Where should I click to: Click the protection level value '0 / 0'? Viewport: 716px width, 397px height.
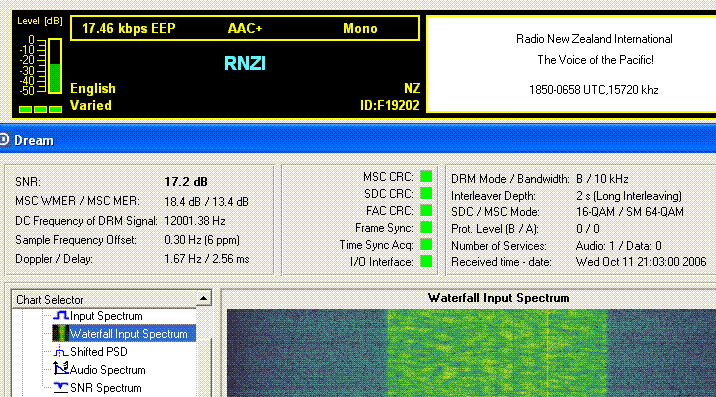pos(588,228)
